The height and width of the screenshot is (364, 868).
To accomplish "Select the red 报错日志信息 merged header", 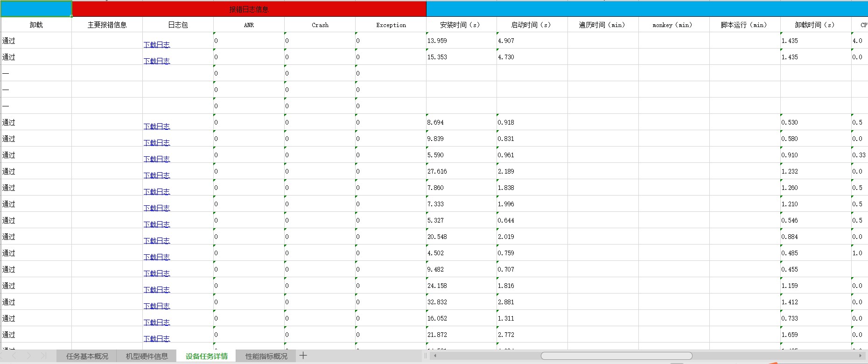I will [x=249, y=9].
